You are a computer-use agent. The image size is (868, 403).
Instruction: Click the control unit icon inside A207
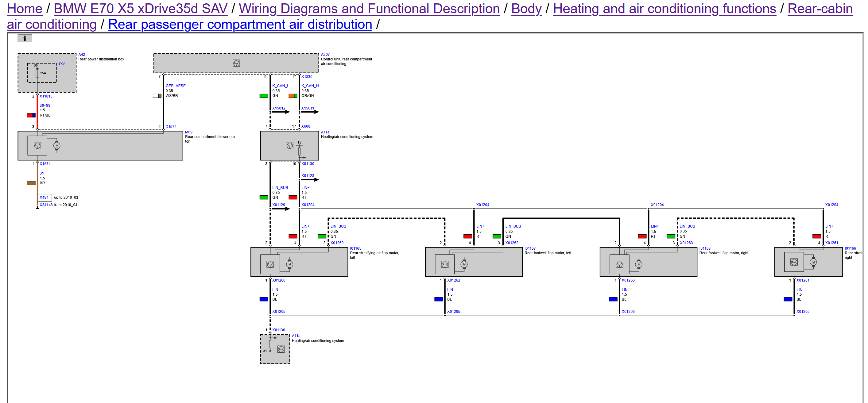click(236, 63)
